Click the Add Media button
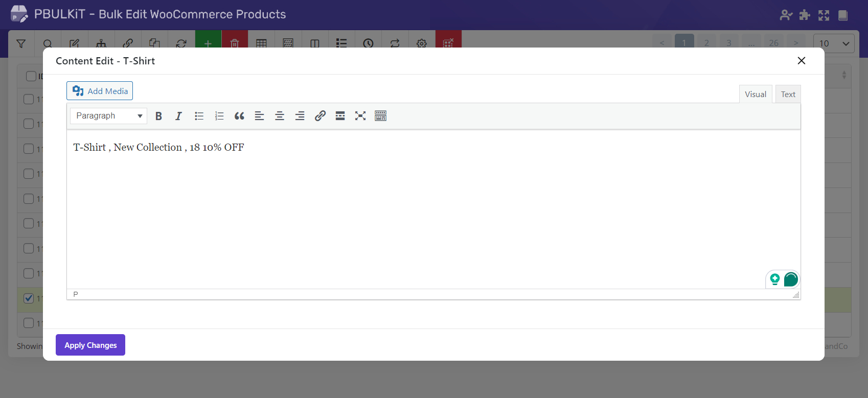 pyautogui.click(x=100, y=91)
